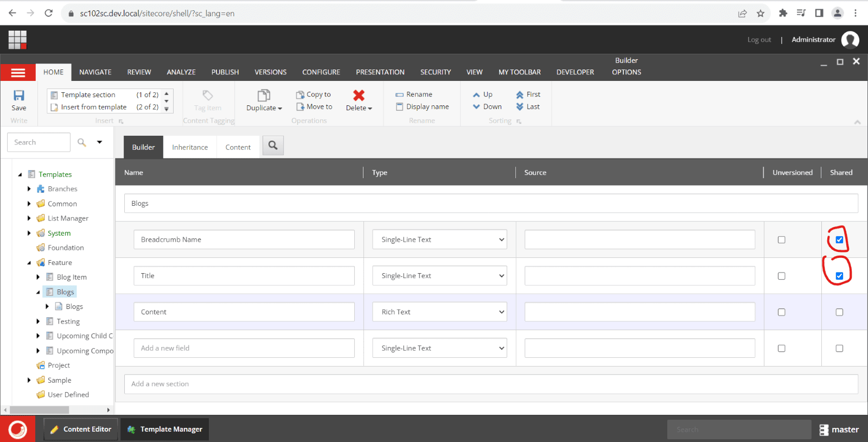Go back using the browser back arrow
Screen dimensions: 868x442
(x=12, y=13)
